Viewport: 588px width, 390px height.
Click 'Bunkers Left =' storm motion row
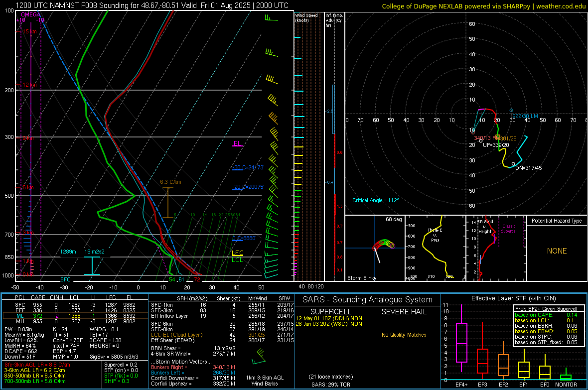tap(193, 373)
